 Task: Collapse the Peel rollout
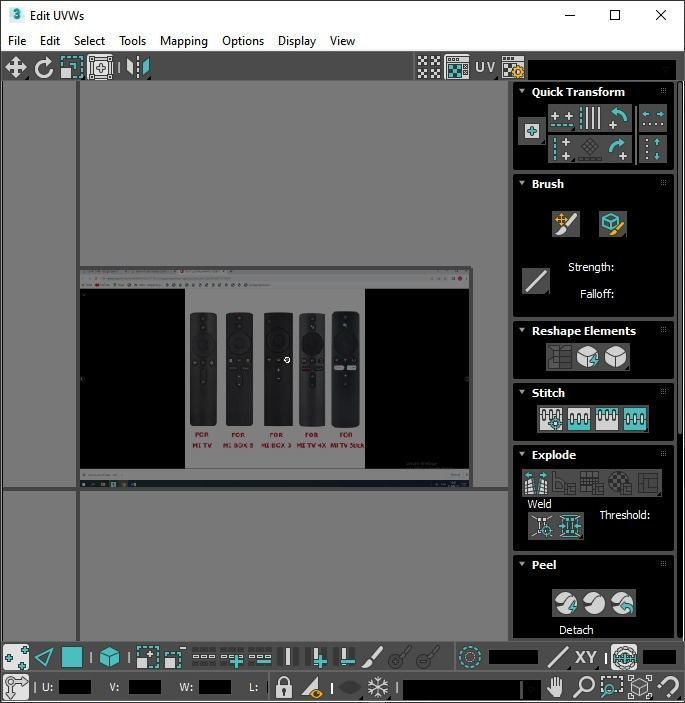point(522,564)
